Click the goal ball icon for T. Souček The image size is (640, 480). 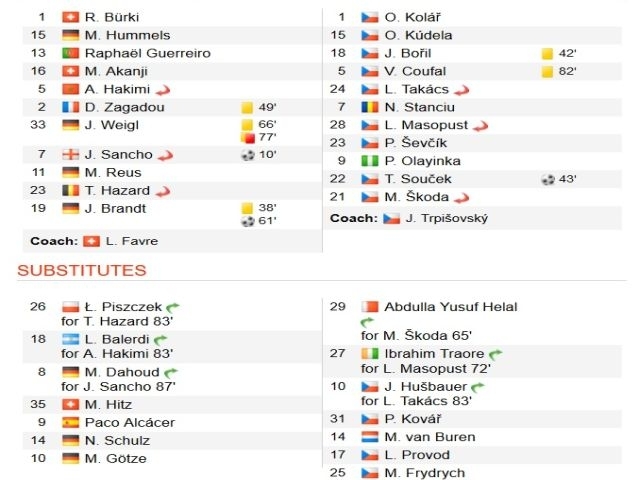pos(548,179)
